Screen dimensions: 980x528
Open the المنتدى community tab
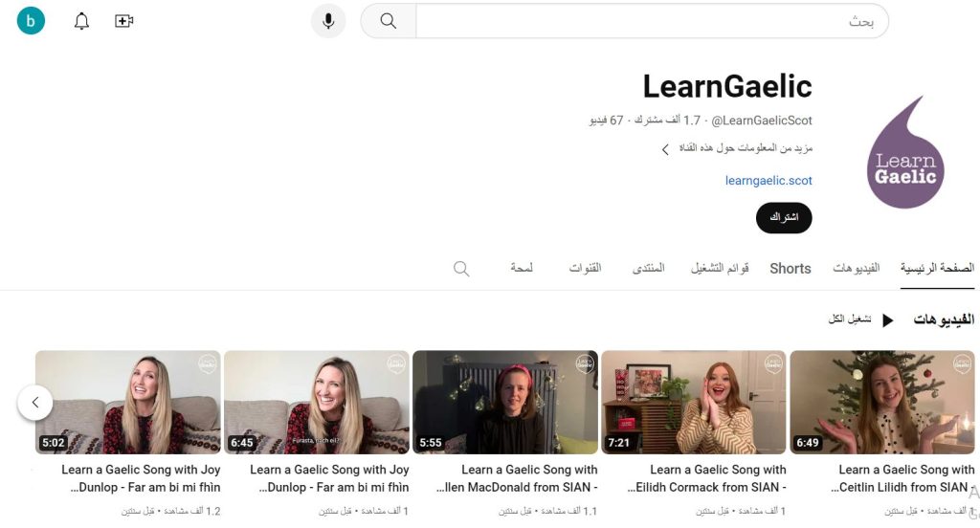(x=648, y=269)
